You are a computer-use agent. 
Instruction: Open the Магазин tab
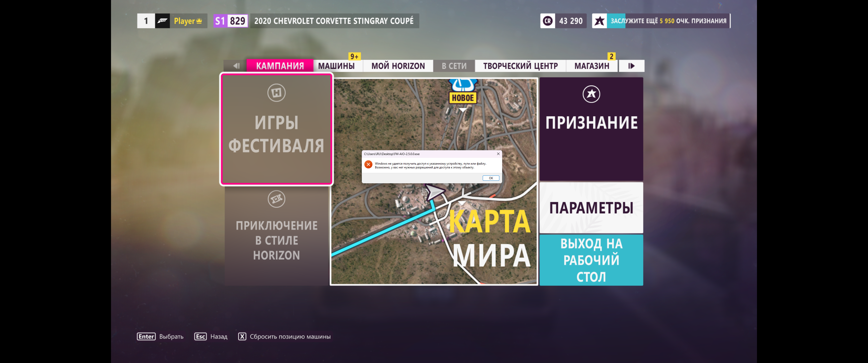(592, 66)
